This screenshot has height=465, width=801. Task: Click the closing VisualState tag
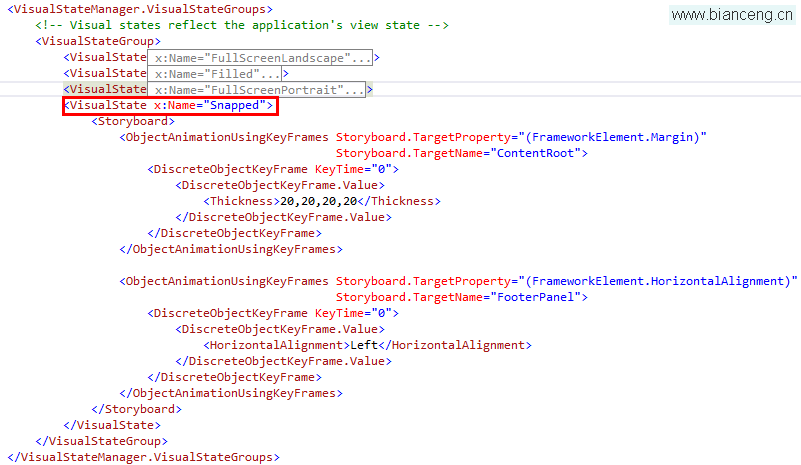[112, 425]
